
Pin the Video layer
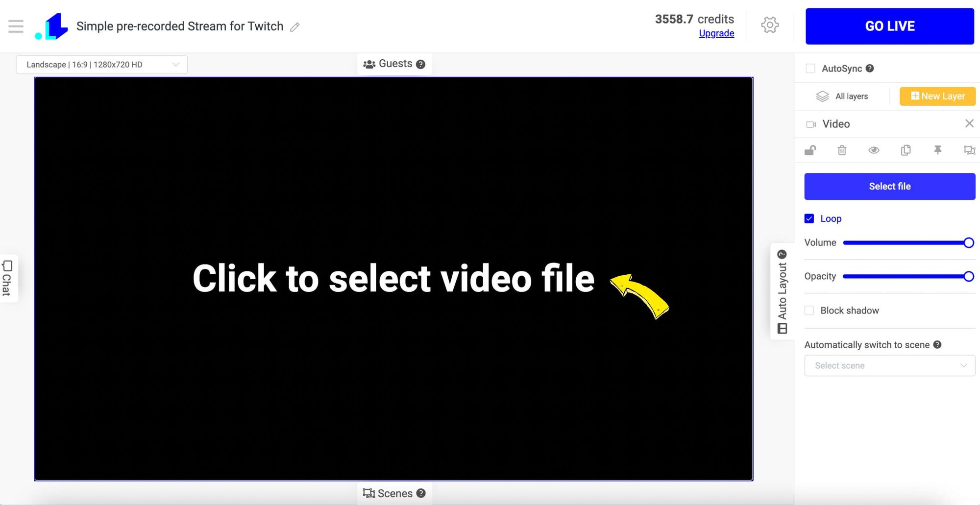click(937, 150)
